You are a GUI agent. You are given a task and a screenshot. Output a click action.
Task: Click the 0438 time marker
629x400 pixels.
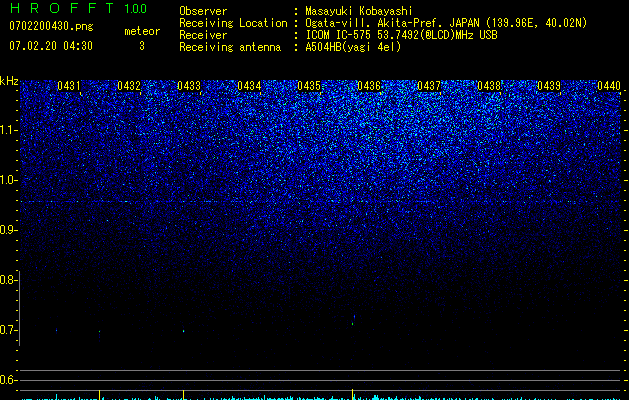[x=489, y=86]
